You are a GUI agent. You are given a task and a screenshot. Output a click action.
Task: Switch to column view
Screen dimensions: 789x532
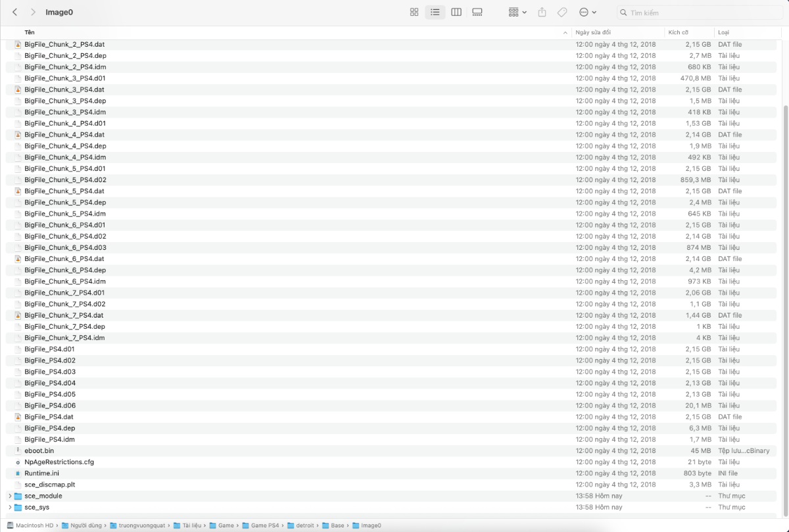(456, 12)
